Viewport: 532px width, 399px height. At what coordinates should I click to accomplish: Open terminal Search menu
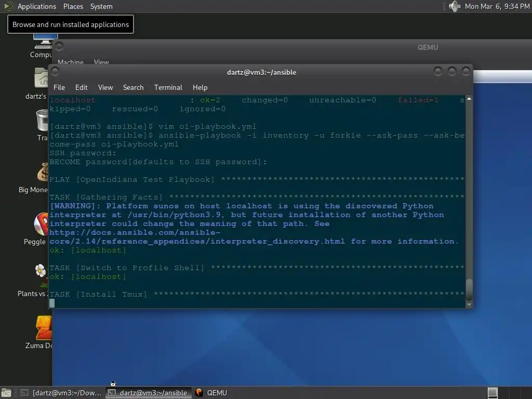click(133, 87)
